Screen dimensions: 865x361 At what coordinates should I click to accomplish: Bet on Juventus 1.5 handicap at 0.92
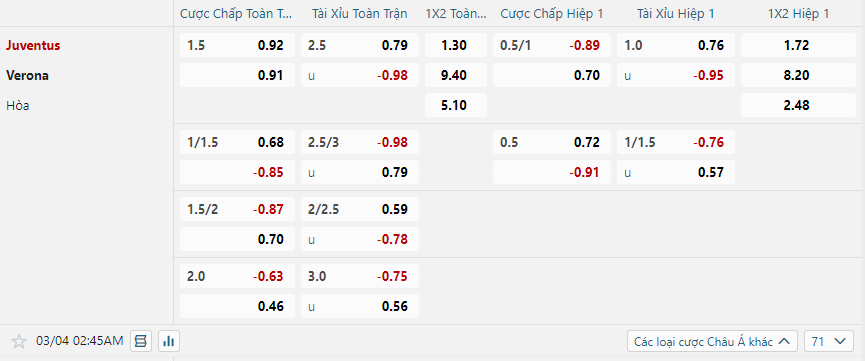coord(237,45)
